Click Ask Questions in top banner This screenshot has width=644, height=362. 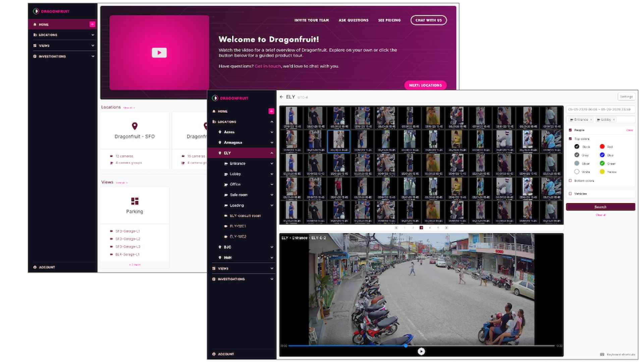tap(354, 20)
